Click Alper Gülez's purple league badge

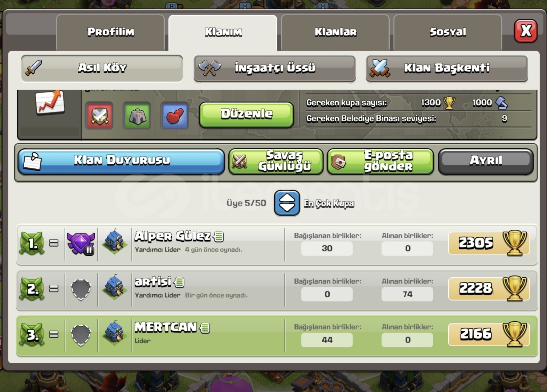(x=81, y=243)
